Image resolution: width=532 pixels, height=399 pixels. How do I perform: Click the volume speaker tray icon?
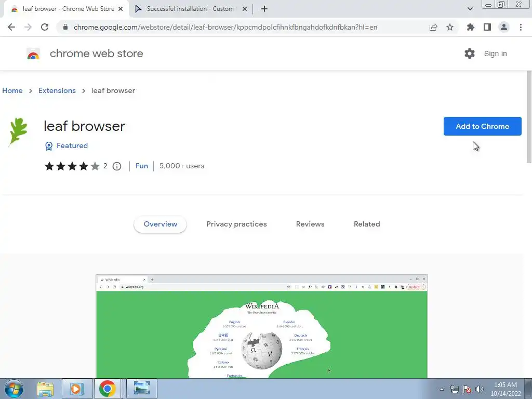pos(480,389)
